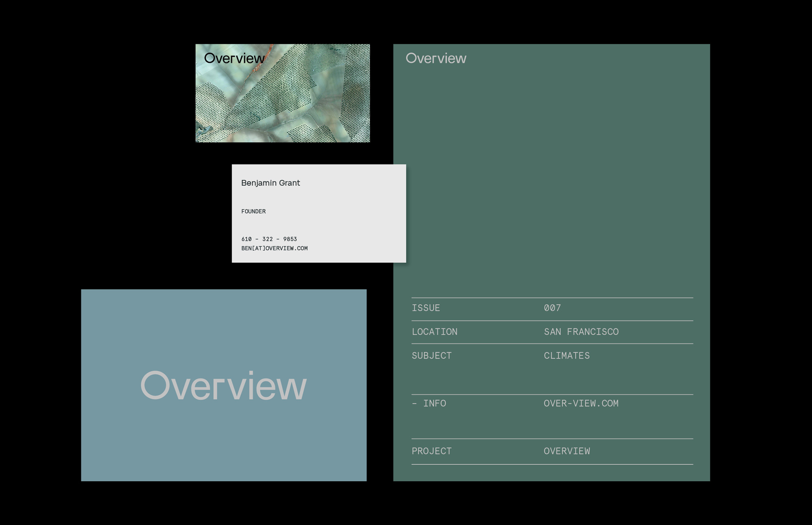Select the LOCATION label
This screenshot has height=525, width=812.
[434, 332]
